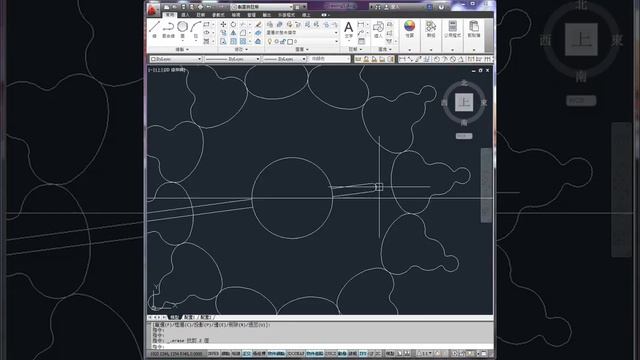Toggle Dynamic input (動態) in status bar
The height and width of the screenshot is (360, 640).
(x=342, y=353)
